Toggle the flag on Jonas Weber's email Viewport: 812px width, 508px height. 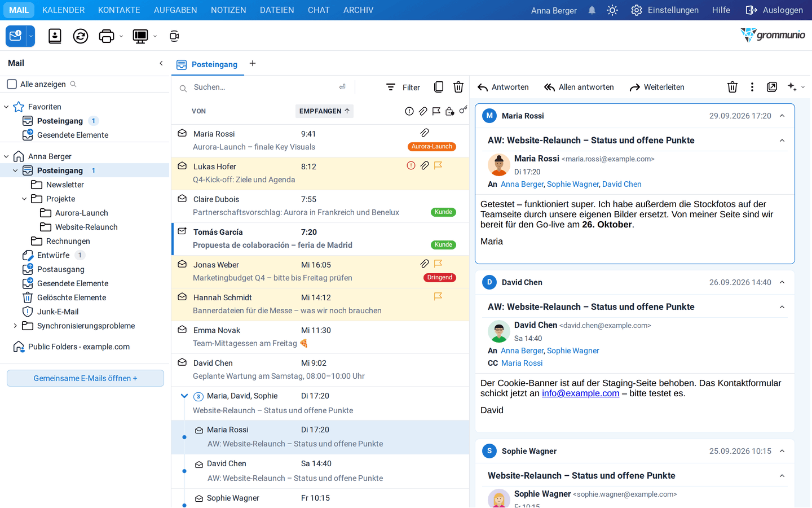tap(438, 264)
